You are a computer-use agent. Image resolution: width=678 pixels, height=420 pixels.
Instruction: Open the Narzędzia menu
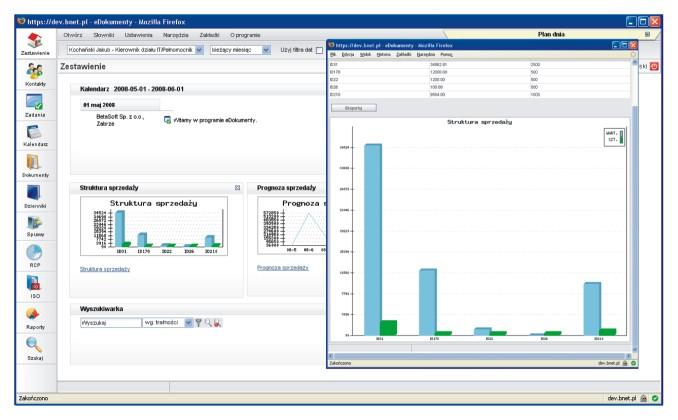tap(176, 35)
